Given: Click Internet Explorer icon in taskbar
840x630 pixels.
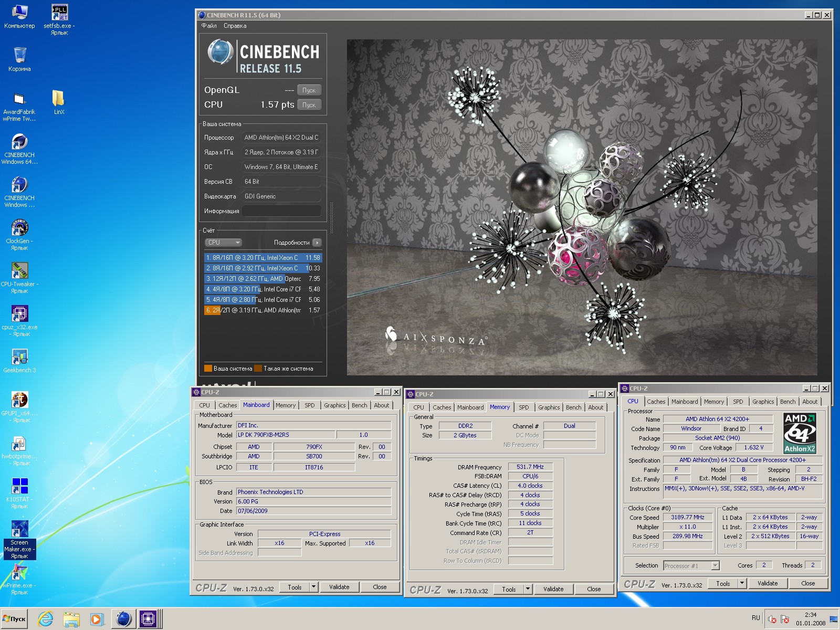Looking at the screenshot, I should click(46, 619).
